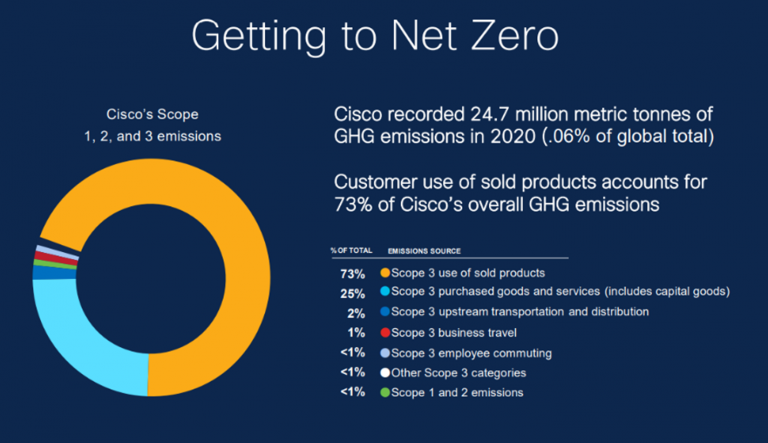Click the red business travel legend dot
This screenshot has width=768, height=443.
[x=386, y=332]
